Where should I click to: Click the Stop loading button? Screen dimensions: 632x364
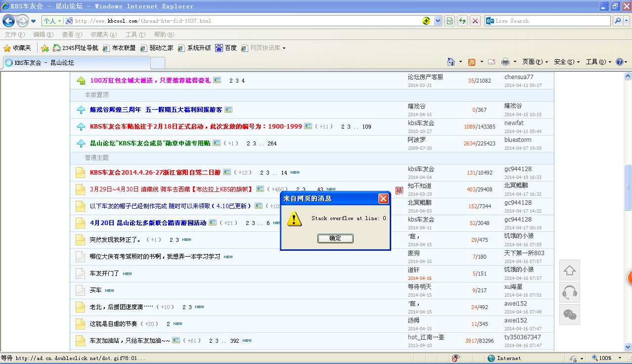tap(475, 21)
